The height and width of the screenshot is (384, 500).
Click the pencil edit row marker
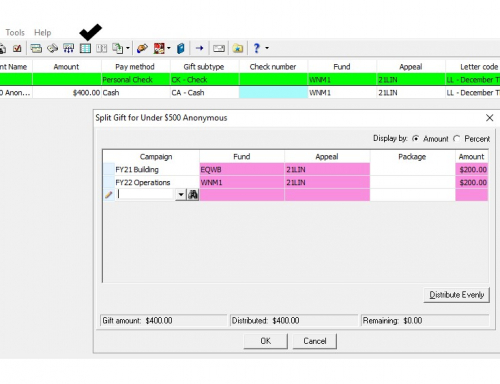point(108,195)
